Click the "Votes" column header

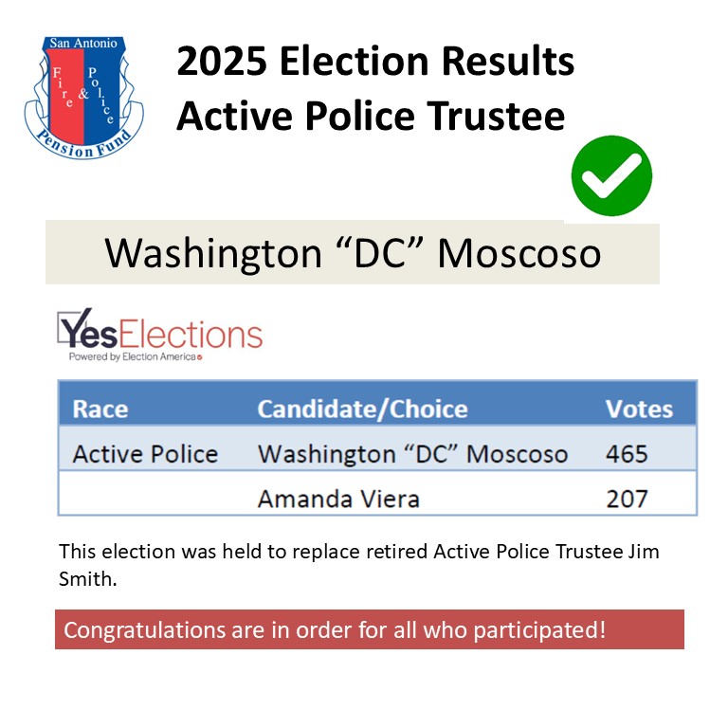tap(639, 409)
